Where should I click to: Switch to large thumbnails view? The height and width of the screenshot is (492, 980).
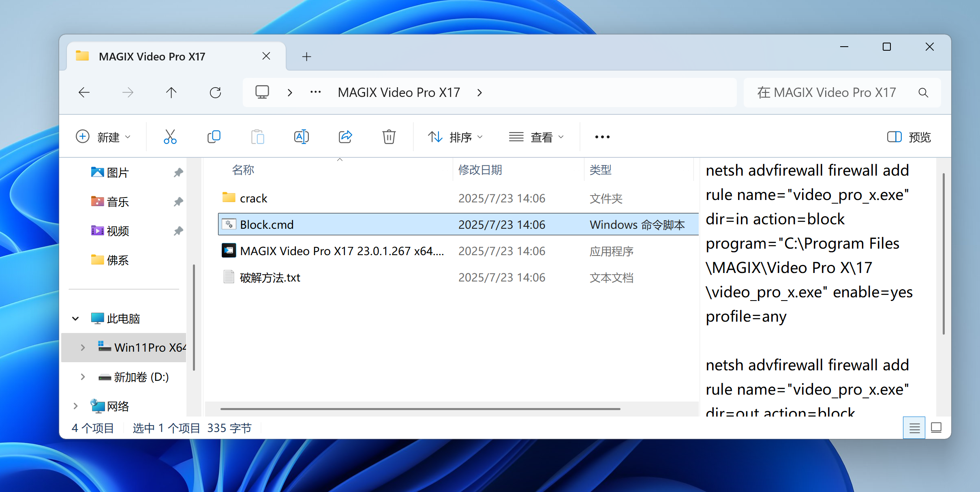pos(936,428)
